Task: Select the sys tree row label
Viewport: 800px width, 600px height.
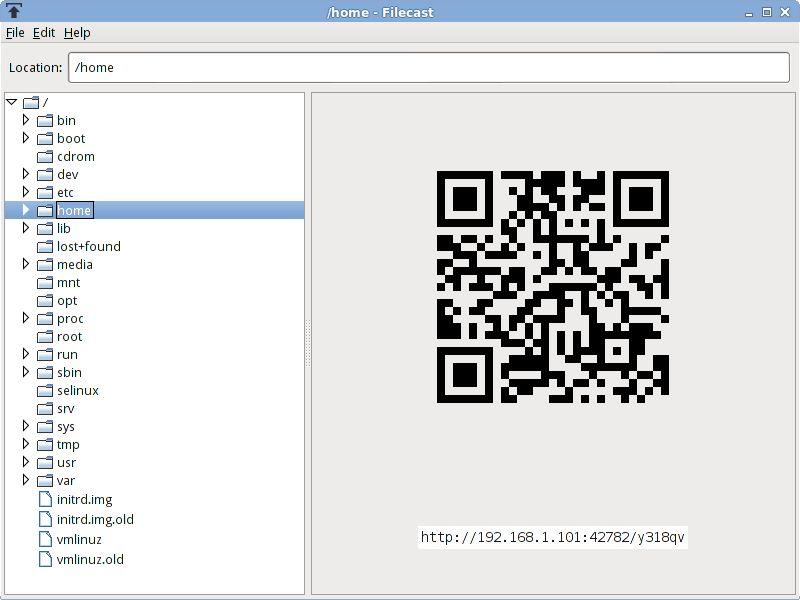Action: [x=65, y=427]
